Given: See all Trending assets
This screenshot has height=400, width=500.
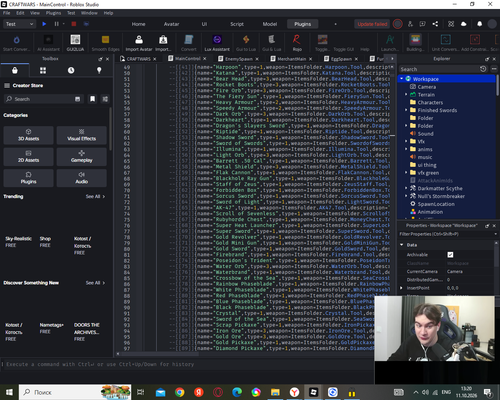Looking at the screenshot, I should point(95,197).
